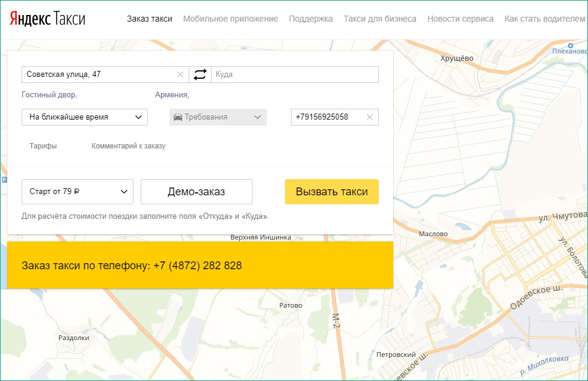Image resolution: width=588 pixels, height=381 pixels.
Task: Click the ул. Болотова street label
Action: click(x=572, y=257)
